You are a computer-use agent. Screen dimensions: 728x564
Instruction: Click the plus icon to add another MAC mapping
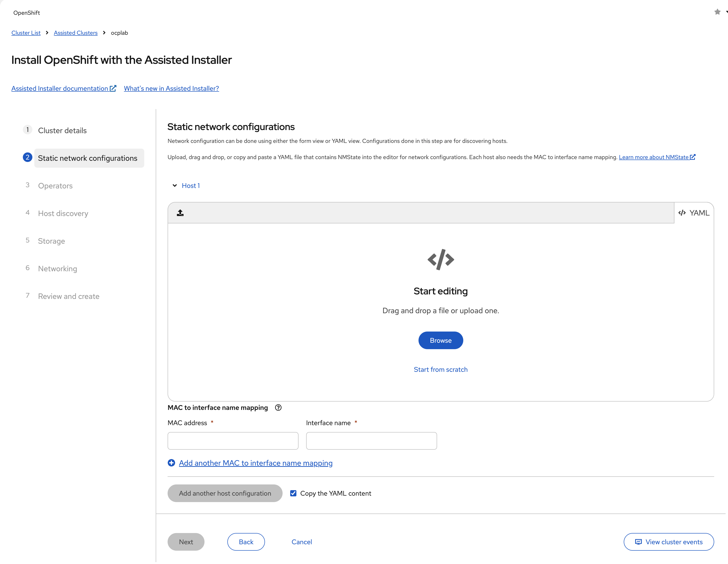(x=171, y=463)
